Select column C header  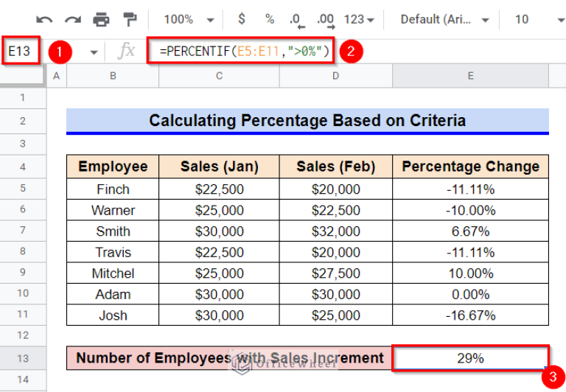pyautogui.click(x=219, y=74)
